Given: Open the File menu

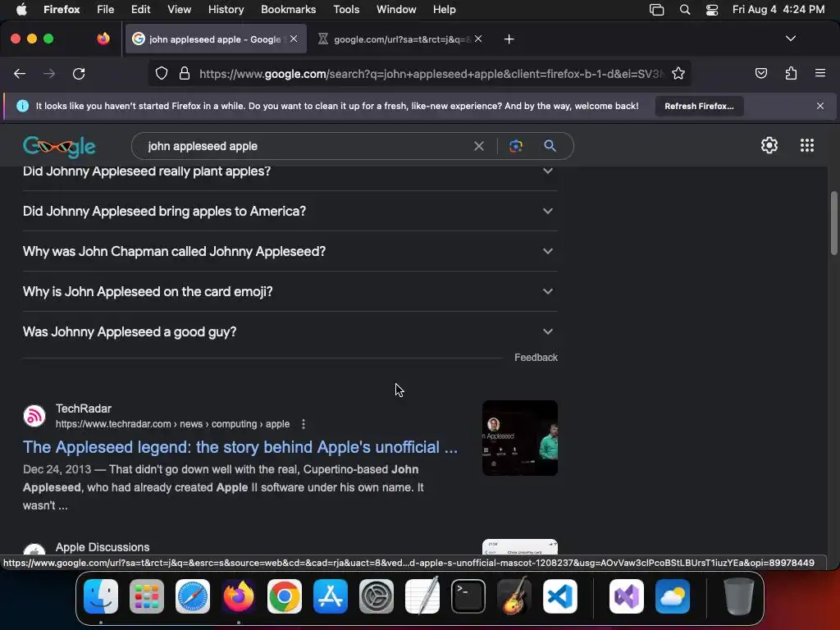Looking at the screenshot, I should pos(106,10).
